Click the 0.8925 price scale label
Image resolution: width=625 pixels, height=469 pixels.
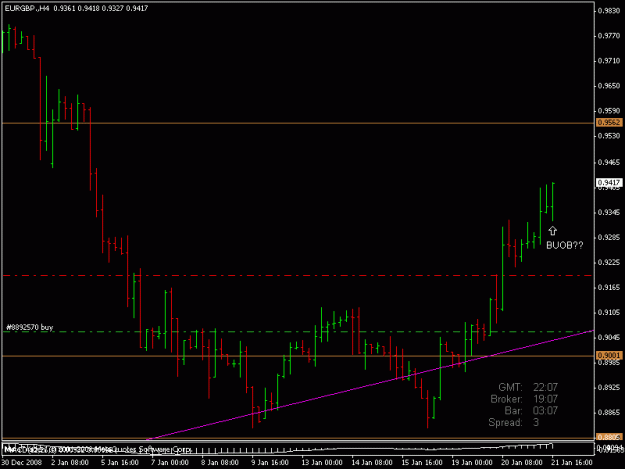coord(609,387)
